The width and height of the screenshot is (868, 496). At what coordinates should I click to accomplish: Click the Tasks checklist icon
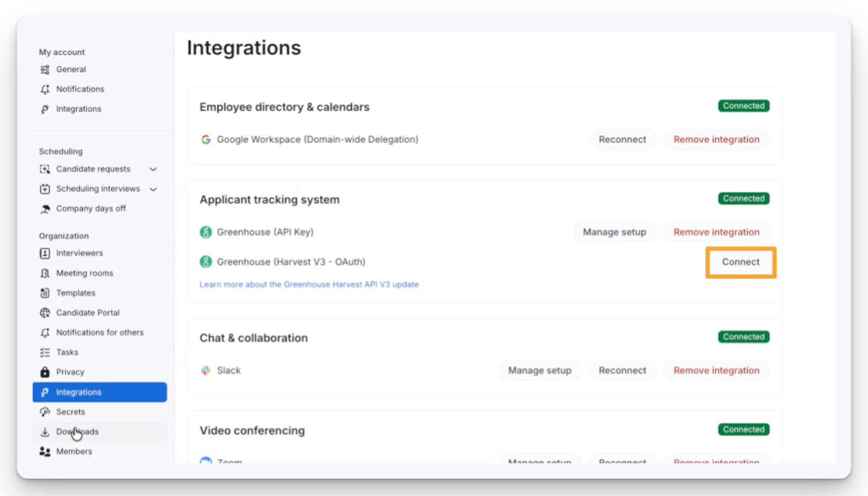45,352
